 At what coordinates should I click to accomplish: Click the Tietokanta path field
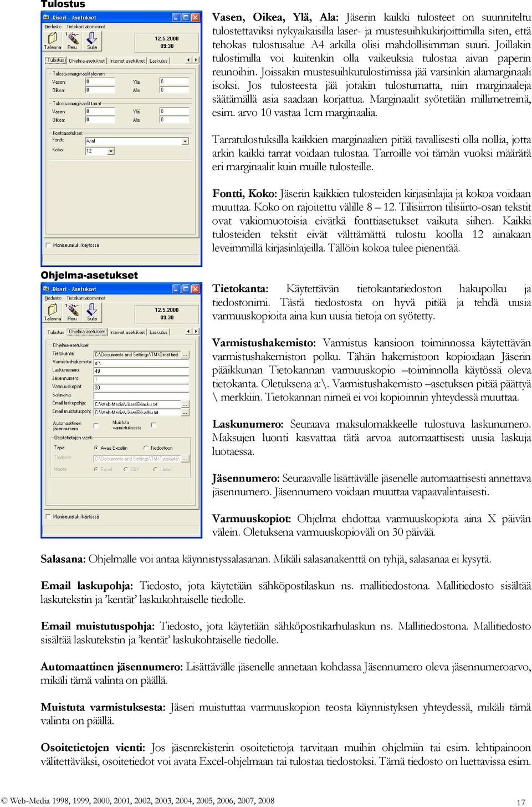137,354
